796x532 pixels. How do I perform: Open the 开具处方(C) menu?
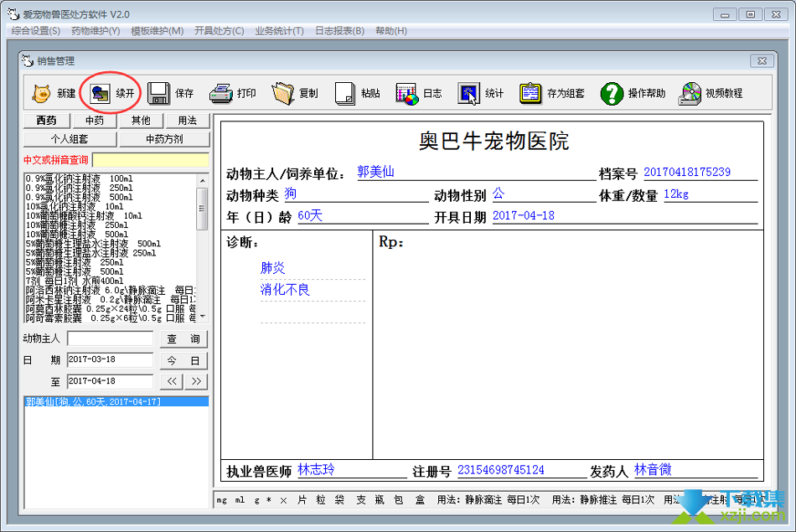click(219, 31)
